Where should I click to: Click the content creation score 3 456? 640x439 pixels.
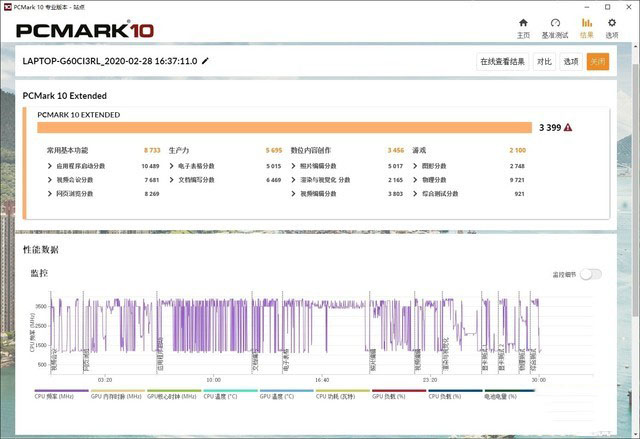click(x=396, y=150)
